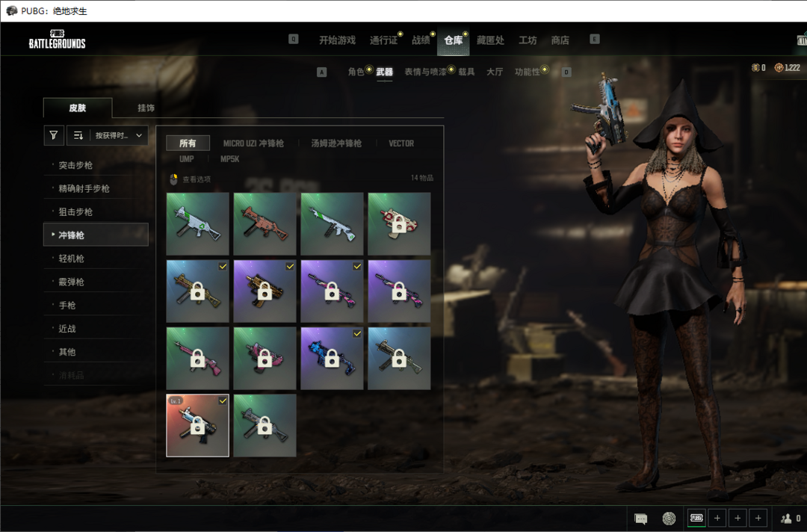The image size is (807, 532).
Task: Click the G-Coin currency icon showing 1,222
Action: point(779,68)
